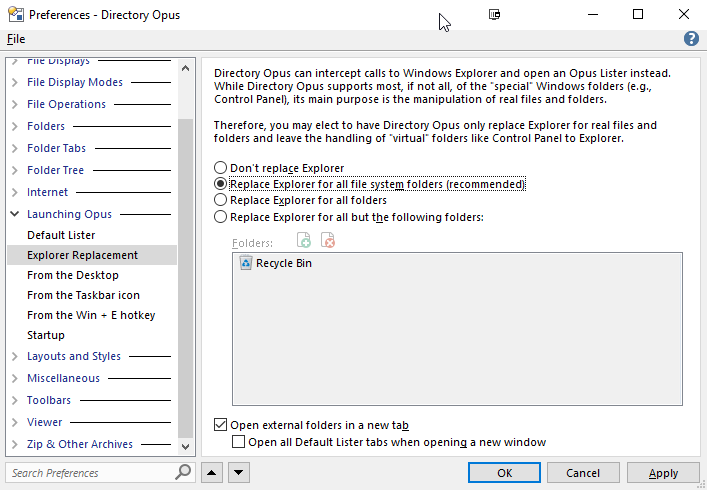Expand the File Display Modes category
Screen dimensions: 707x490
click(15, 82)
